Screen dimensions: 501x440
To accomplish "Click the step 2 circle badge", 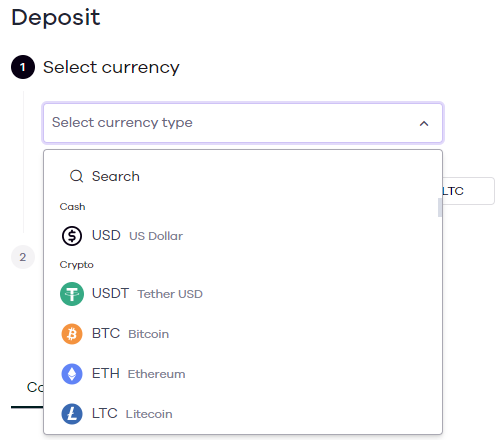I will [x=23, y=257].
